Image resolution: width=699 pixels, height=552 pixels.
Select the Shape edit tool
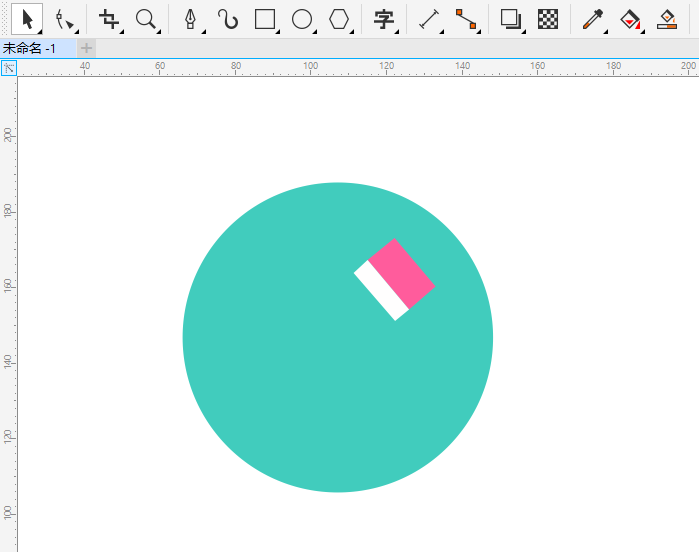coord(65,20)
